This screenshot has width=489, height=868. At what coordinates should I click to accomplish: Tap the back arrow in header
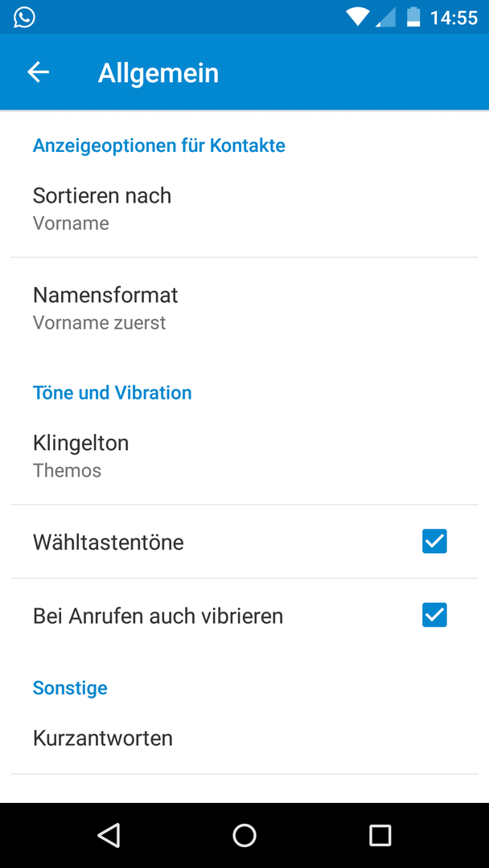pos(39,72)
